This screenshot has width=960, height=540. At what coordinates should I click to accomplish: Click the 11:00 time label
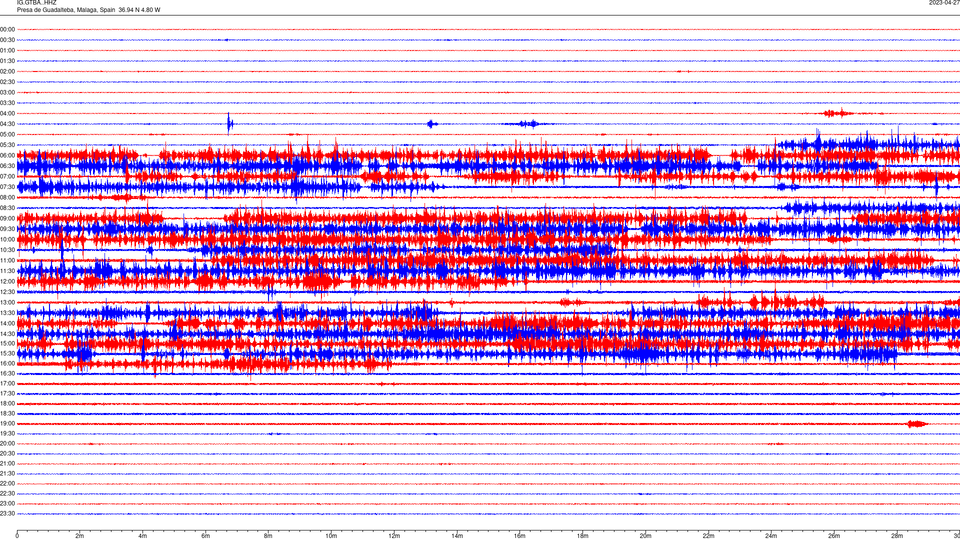7,260
